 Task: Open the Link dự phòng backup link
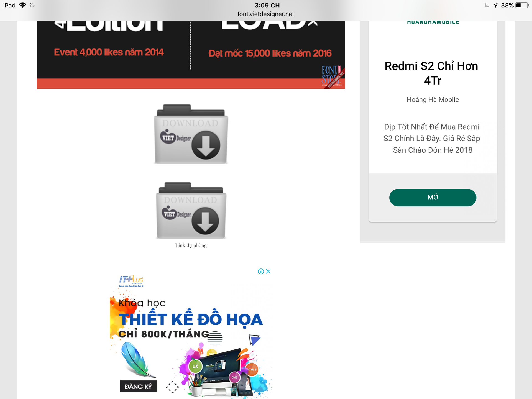click(191, 245)
